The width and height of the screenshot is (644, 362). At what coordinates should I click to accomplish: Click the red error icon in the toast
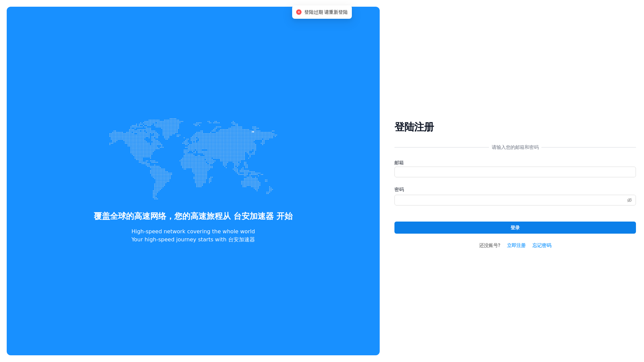coord(299,12)
